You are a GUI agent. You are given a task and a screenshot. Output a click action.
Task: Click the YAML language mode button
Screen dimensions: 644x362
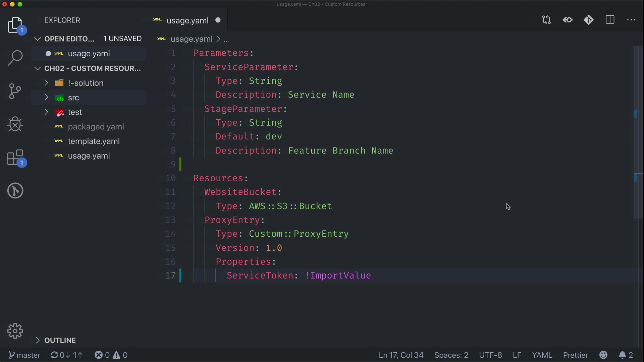click(x=542, y=355)
